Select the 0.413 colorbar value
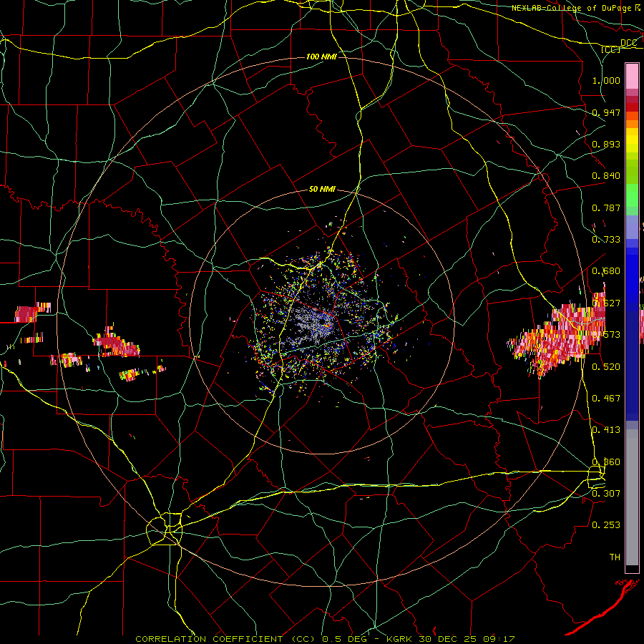This screenshot has height=644, width=644. [606, 429]
